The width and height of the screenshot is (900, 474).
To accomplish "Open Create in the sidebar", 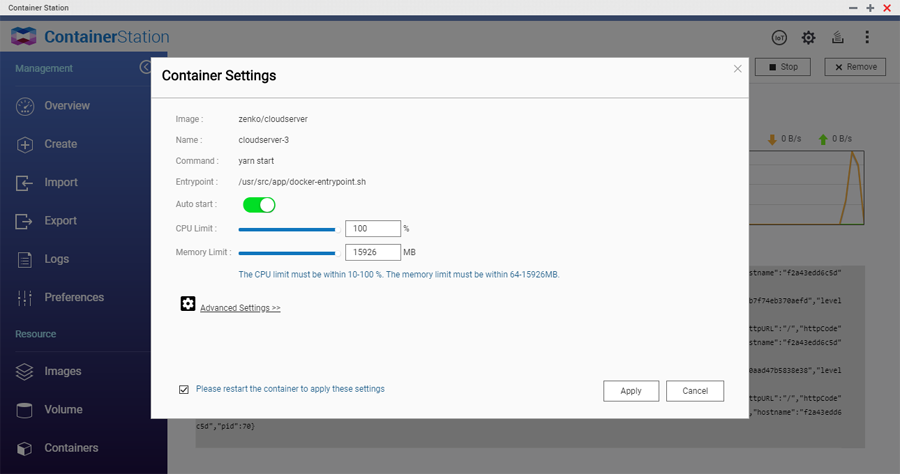I will 61,144.
